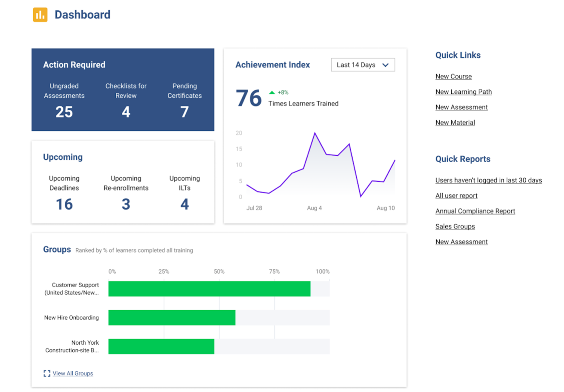Select Upcoming ILTs count 4
The height and width of the screenshot is (392, 564).
(x=185, y=204)
